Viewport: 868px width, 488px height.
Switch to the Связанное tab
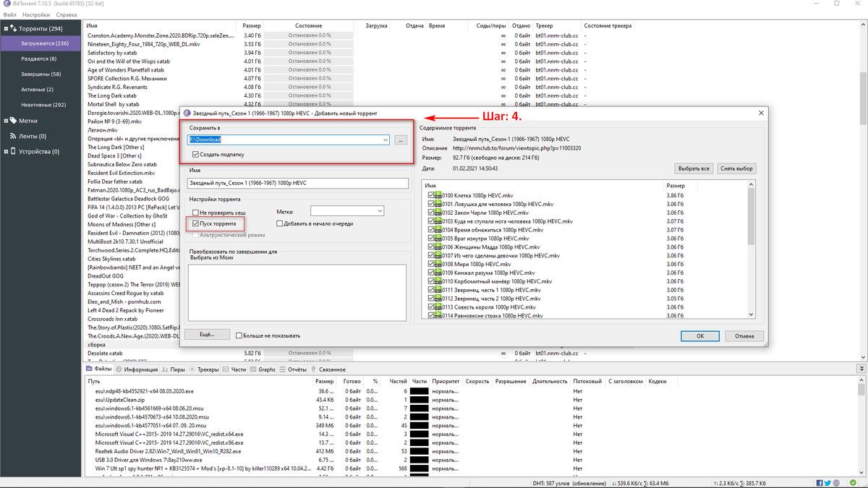329,369
